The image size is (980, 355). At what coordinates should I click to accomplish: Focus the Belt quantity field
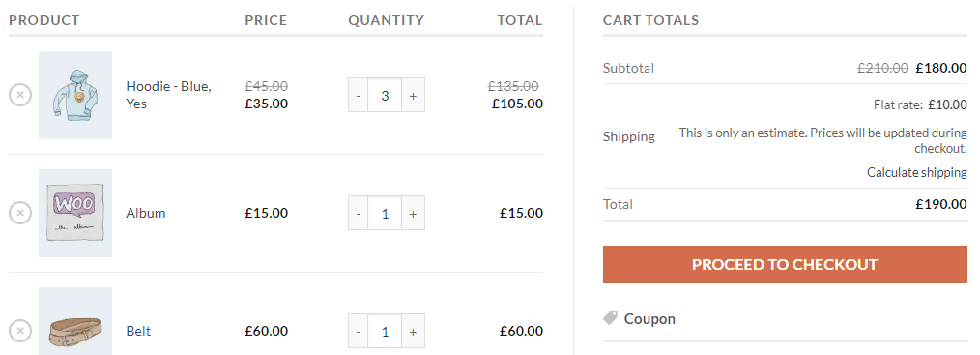pyautogui.click(x=385, y=331)
